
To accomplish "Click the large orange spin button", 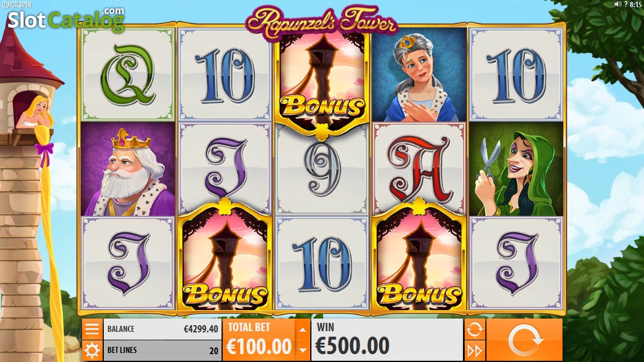I will (x=524, y=340).
